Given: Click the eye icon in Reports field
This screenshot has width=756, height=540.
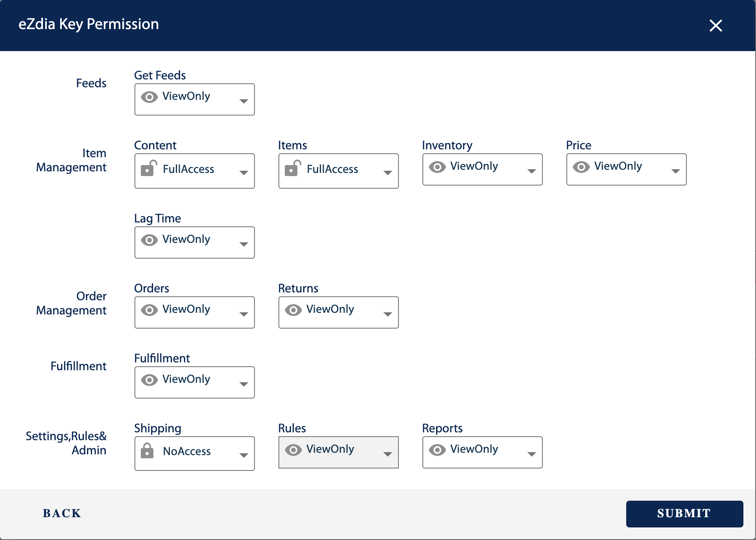Looking at the screenshot, I should tap(437, 450).
